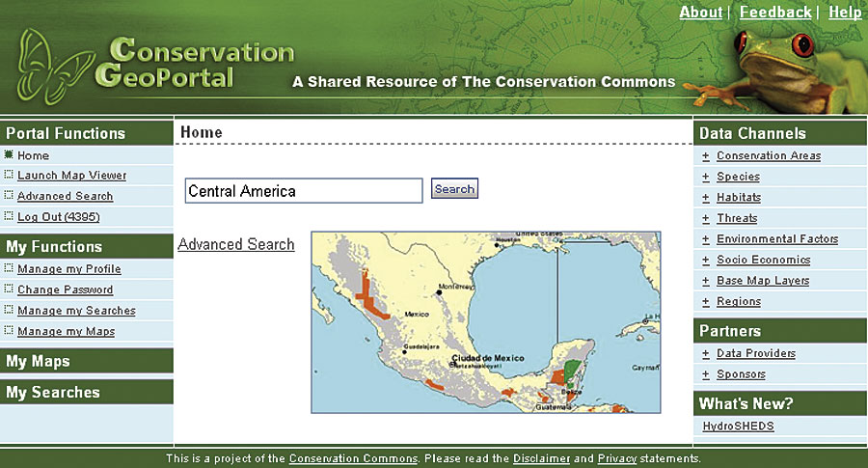Open the HydroSHEDS news item
Viewport: 868px width, 468px height.
click(x=739, y=427)
